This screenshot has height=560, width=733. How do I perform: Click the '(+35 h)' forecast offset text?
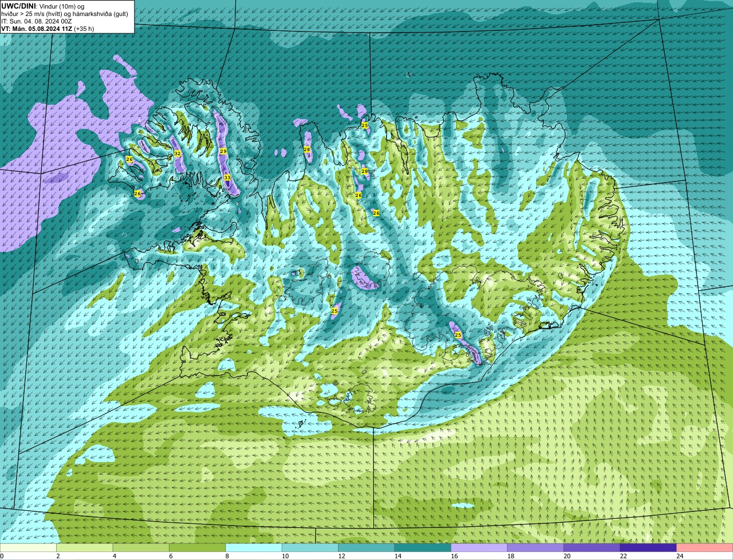point(84,28)
